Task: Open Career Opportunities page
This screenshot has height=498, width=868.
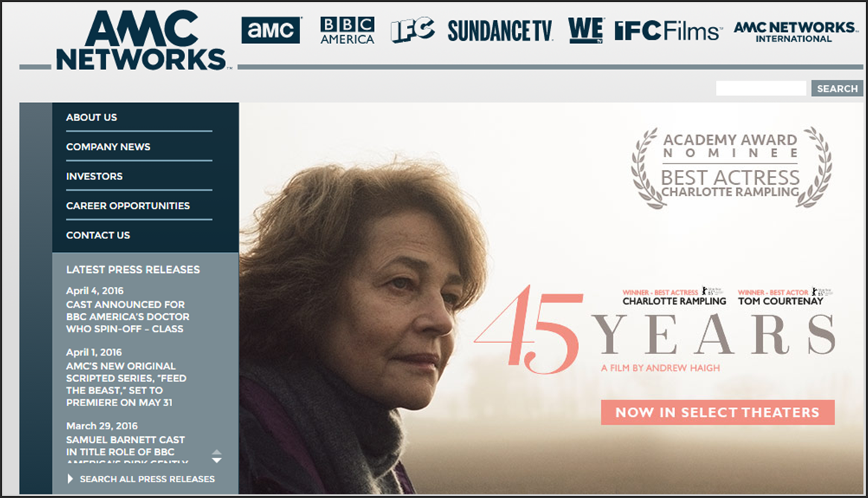Action: pos(128,206)
